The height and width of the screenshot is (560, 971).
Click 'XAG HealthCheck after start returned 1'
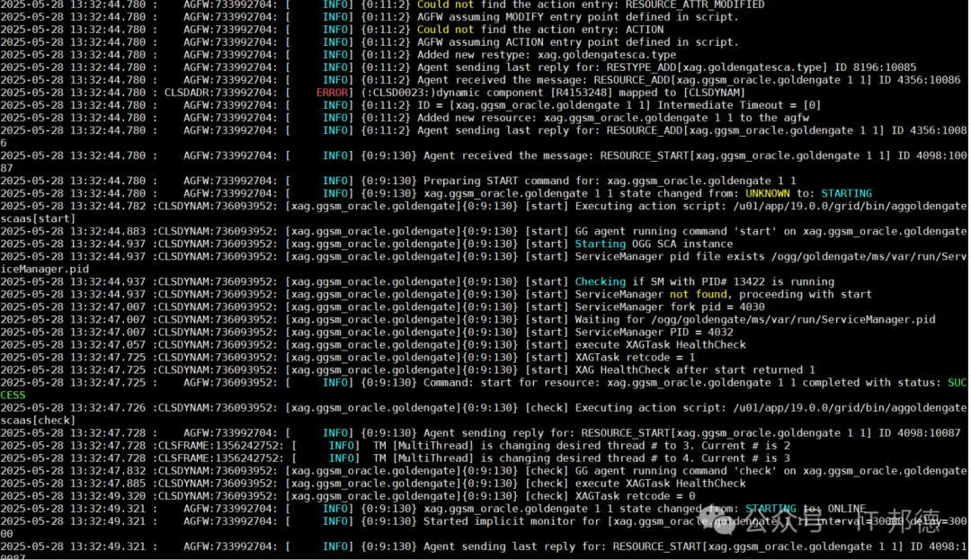[x=695, y=370]
